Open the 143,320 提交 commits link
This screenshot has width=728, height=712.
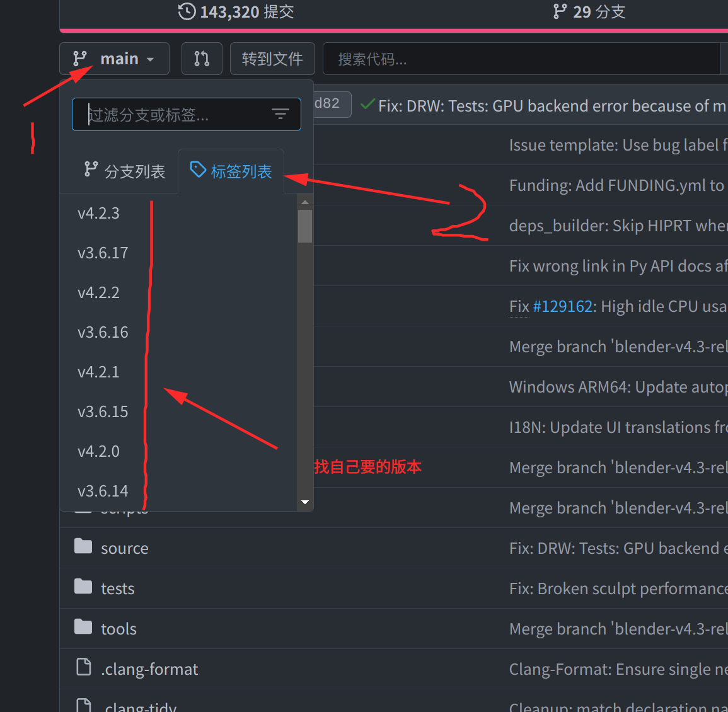point(236,11)
